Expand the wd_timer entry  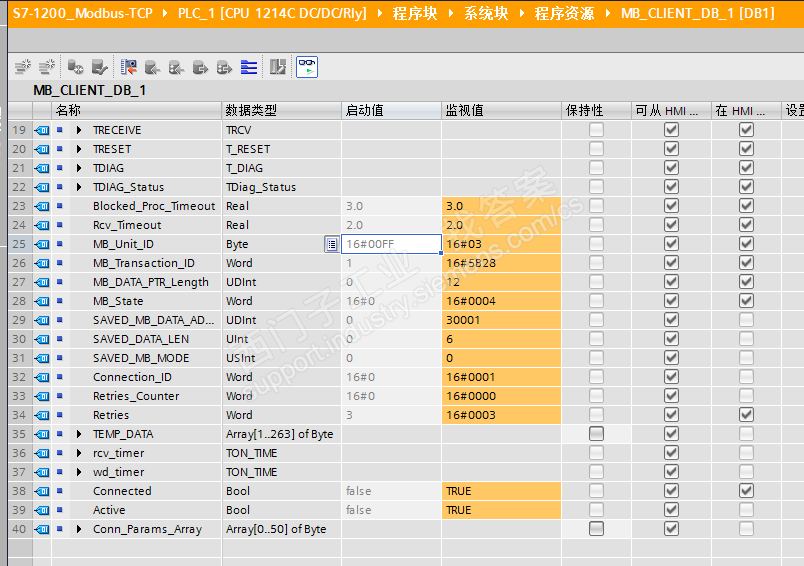tap(79, 472)
